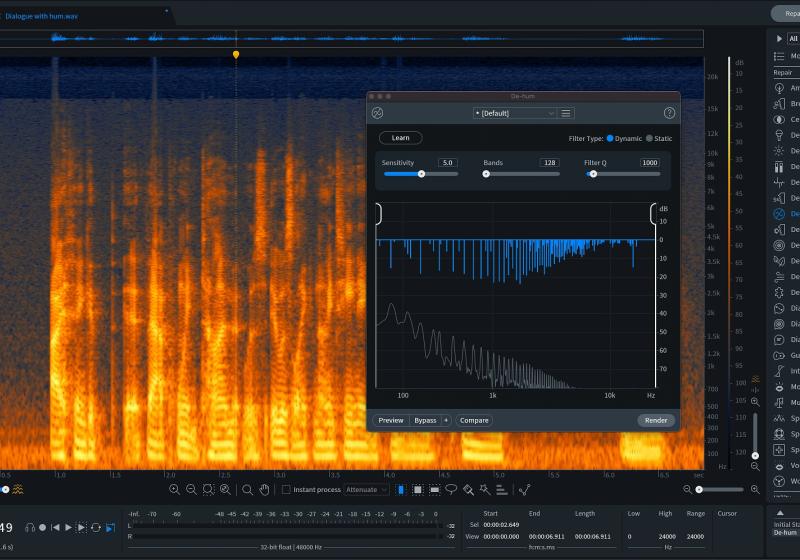800x560 pixels.
Task: Click the help icon in De-hum window
Action: 669,113
